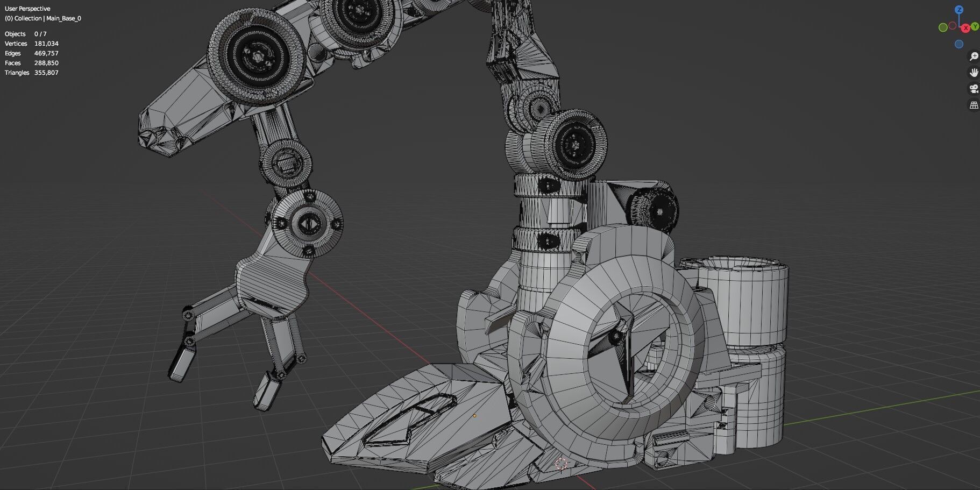Click the Edges count 469,757
The image size is (980, 490).
(46, 53)
